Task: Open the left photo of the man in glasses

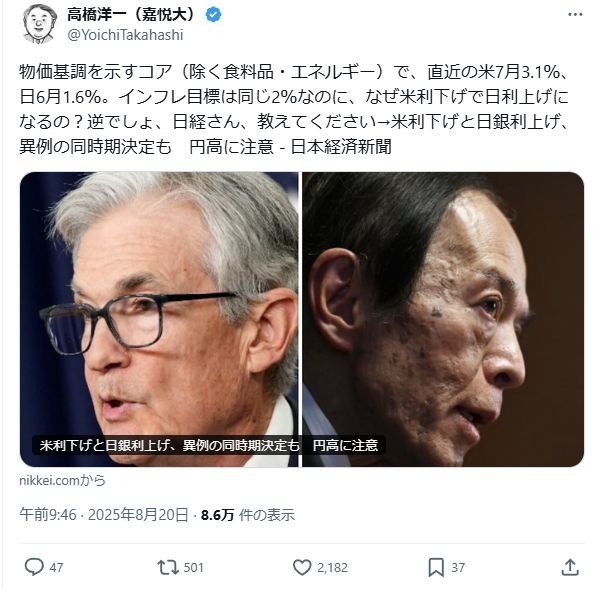Action: point(159,319)
